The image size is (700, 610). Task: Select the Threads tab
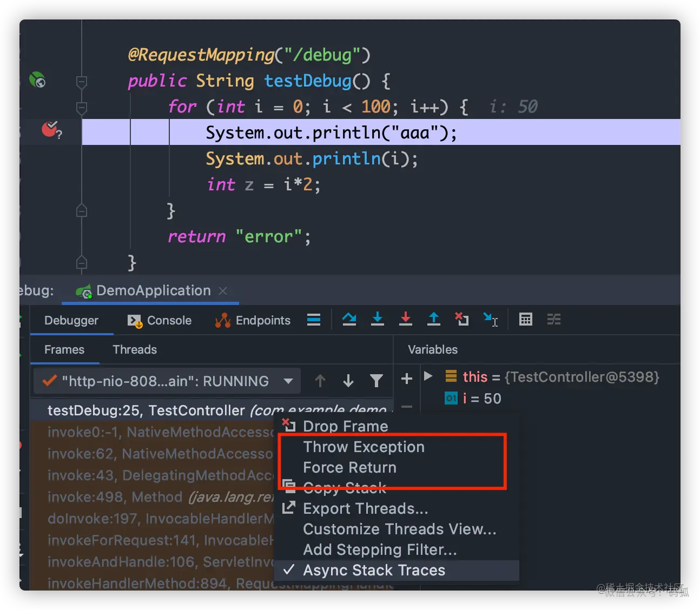(135, 350)
